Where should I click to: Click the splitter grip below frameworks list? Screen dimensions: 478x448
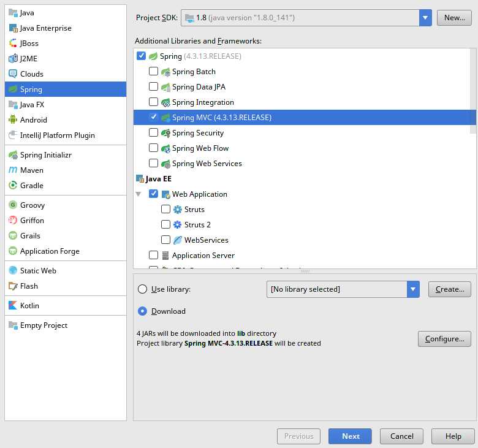tap(305, 271)
